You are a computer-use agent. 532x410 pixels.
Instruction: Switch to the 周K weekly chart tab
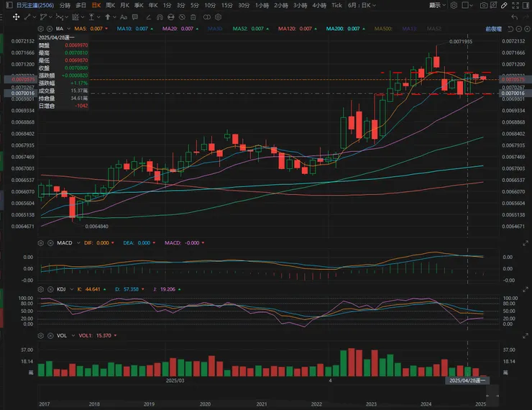110,5
